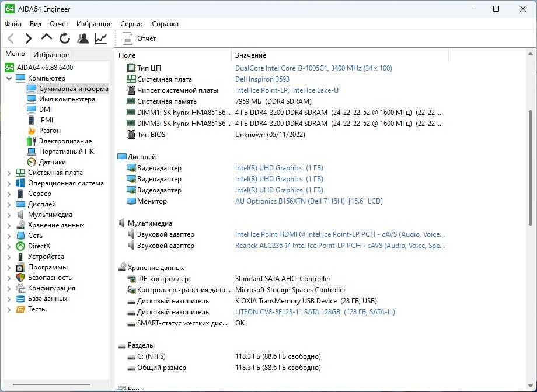Click the Windows logo icon for Операционная система
This screenshot has height=392, width=537.
20,183
